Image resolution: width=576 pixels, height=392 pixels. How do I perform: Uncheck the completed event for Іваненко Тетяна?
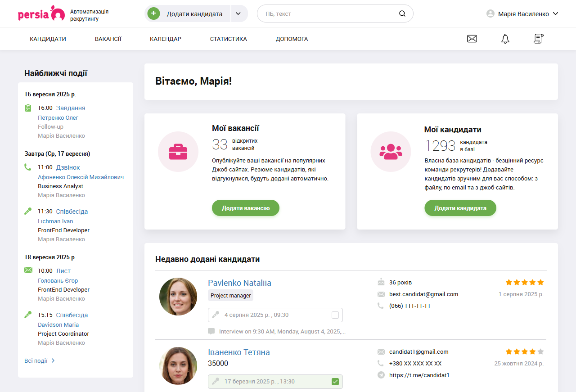(335, 381)
